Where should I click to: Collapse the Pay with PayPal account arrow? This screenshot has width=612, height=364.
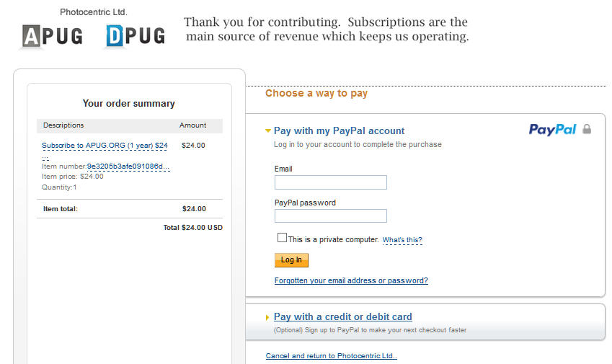[268, 131]
